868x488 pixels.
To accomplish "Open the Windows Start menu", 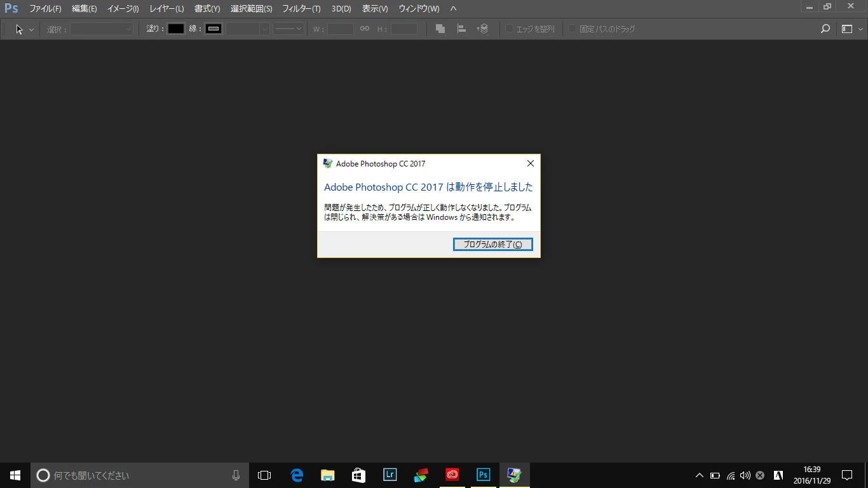I will [x=15, y=475].
